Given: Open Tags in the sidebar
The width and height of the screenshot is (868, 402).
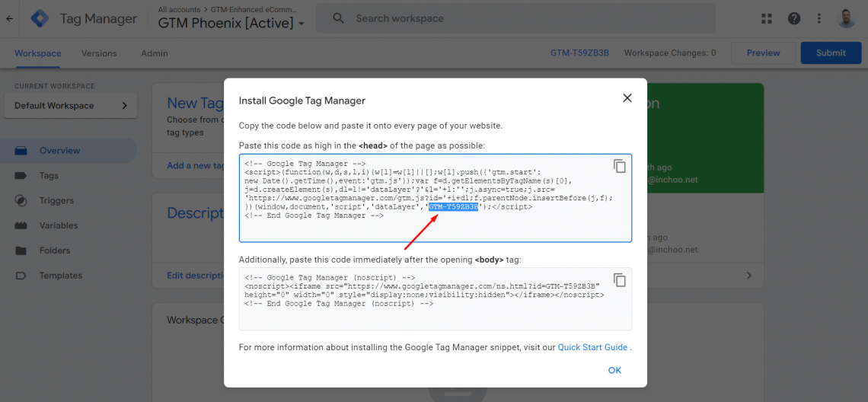Looking at the screenshot, I should (x=49, y=176).
